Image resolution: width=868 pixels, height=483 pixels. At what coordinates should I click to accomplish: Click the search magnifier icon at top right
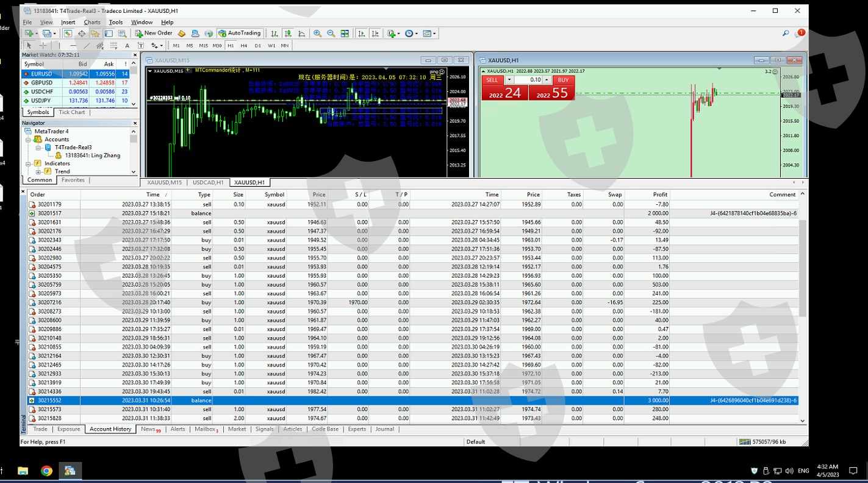coord(786,34)
